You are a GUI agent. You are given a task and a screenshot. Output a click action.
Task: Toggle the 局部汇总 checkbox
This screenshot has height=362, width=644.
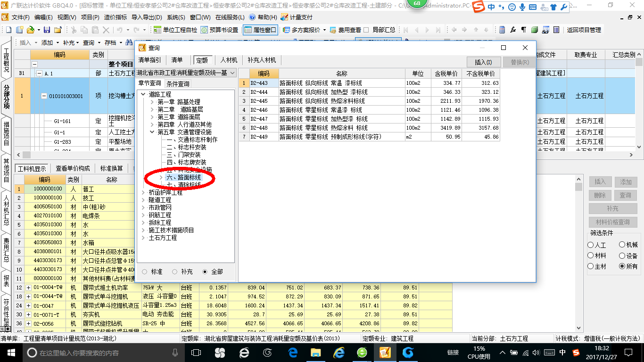click(x=366, y=30)
